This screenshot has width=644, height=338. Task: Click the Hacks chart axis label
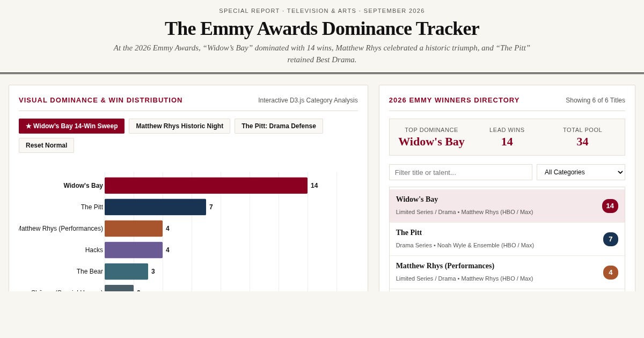(94, 250)
